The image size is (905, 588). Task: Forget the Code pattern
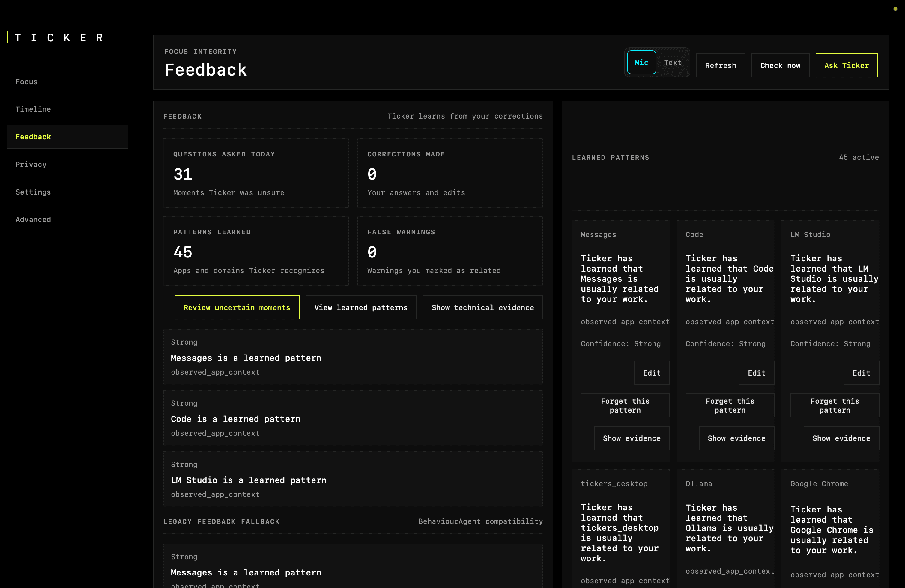pyautogui.click(x=730, y=405)
